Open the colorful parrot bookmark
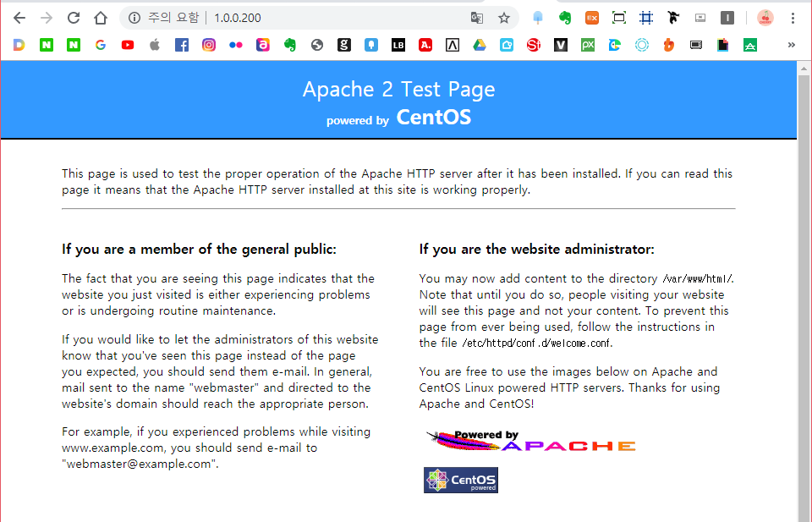This screenshot has width=812, height=522. [615, 45]
